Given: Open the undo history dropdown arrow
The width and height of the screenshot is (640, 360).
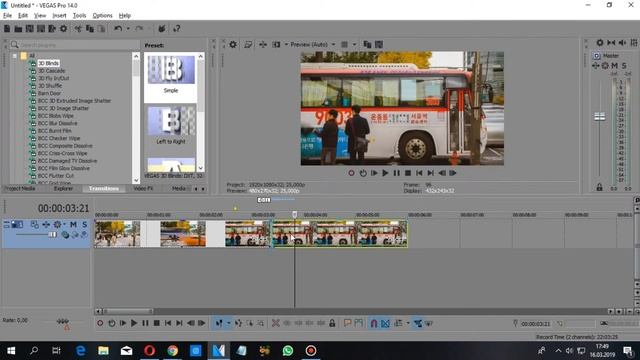Looking at the screenshot, I should [x=128, y=29].
